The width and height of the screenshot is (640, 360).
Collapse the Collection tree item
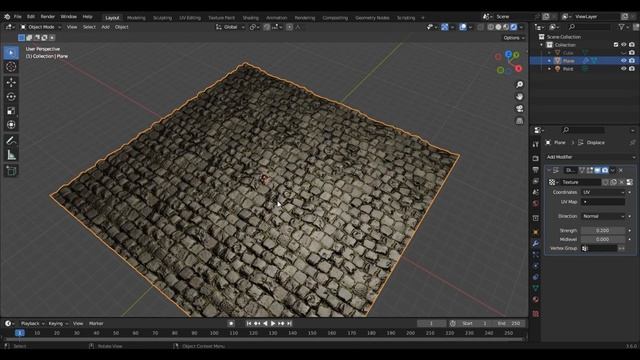(542, 45)
